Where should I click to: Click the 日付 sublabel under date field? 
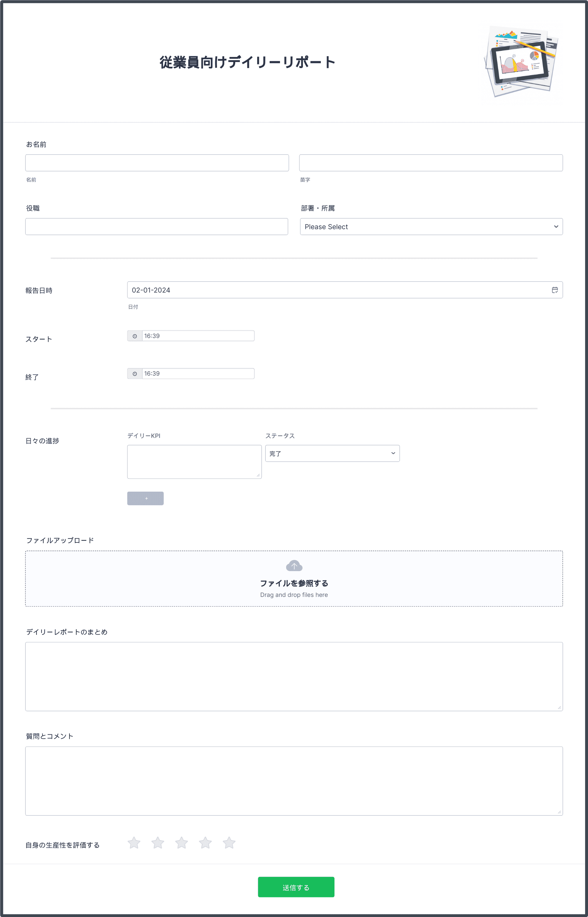coord(133,307)
